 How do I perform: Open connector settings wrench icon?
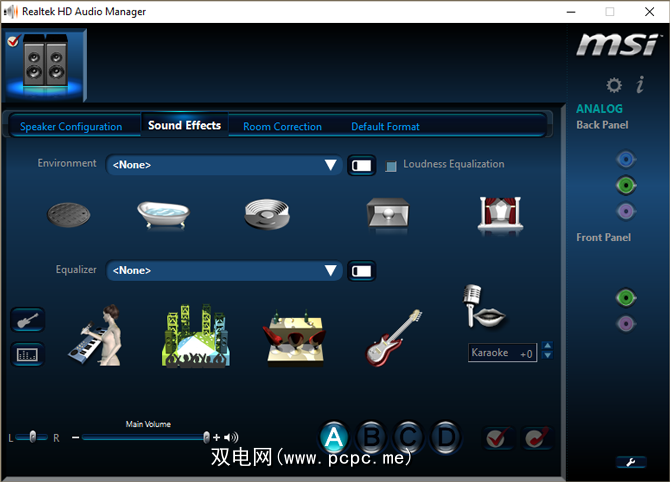(x=631, y=462)
